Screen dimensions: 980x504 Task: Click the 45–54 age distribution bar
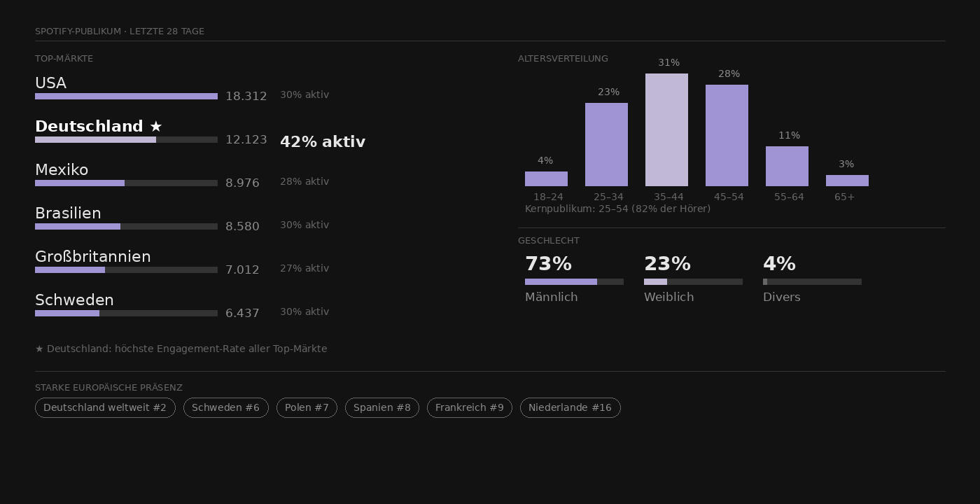727,135
